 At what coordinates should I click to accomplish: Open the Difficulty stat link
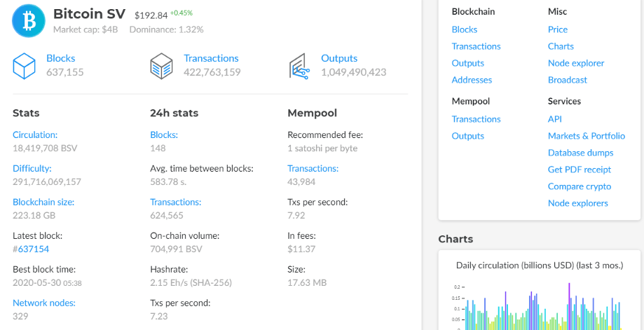[x=32, y=168]
